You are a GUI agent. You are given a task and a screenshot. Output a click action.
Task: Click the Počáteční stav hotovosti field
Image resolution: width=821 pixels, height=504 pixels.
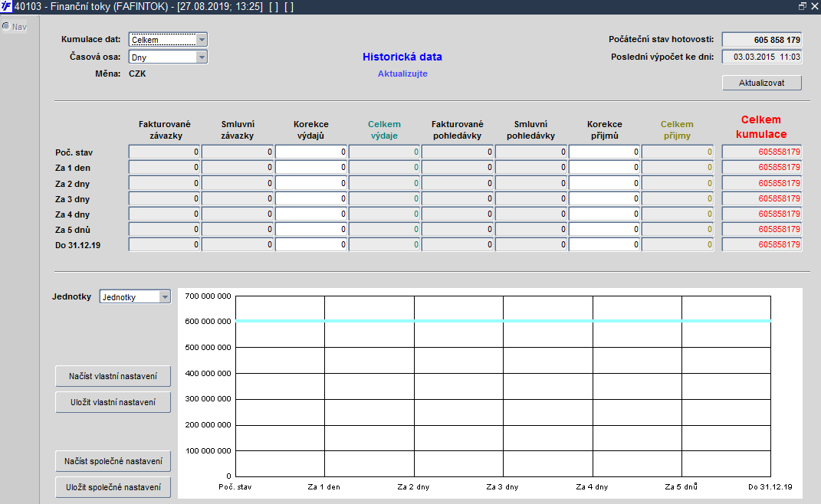[761, 40]
